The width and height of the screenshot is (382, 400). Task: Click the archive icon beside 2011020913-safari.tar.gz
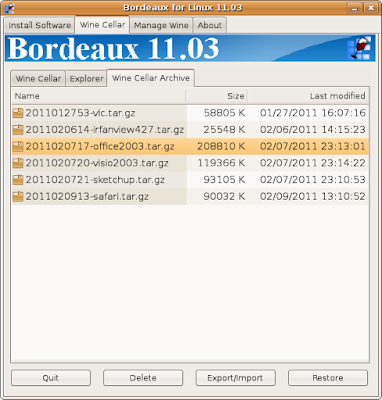click(x=18, y=196)
